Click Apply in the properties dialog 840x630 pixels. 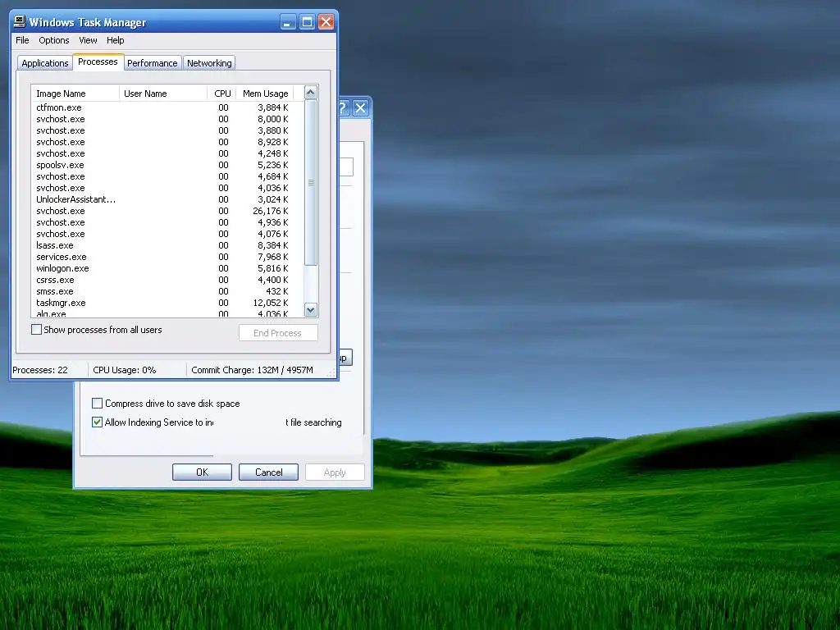(335, 472)
